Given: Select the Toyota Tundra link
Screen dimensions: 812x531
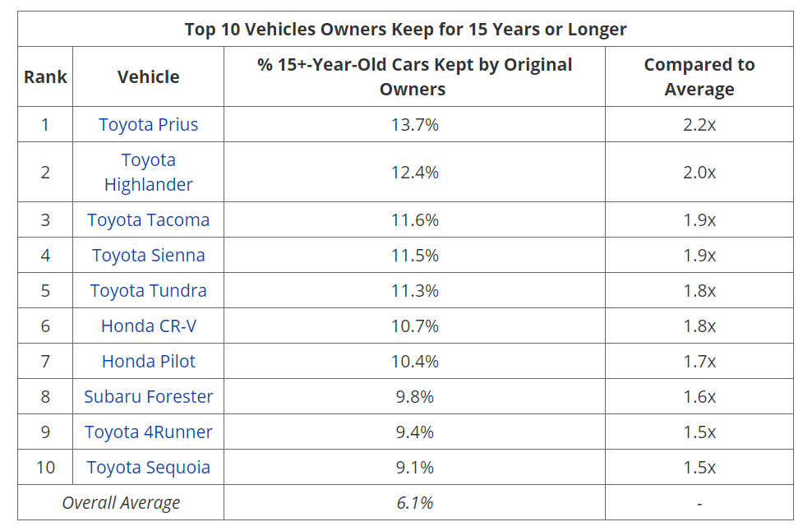Looking at the screenshot, I should (149, 291).
